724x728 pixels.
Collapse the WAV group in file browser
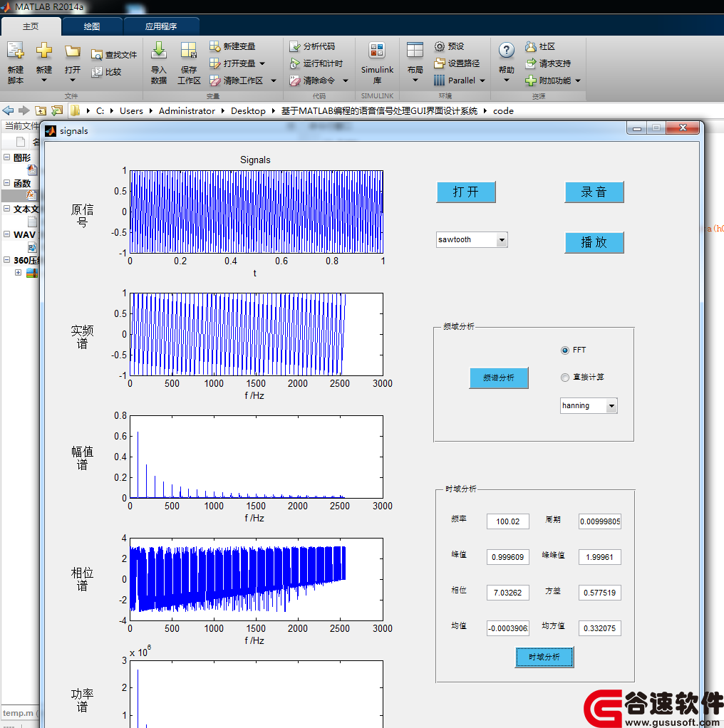pos(6,234)
